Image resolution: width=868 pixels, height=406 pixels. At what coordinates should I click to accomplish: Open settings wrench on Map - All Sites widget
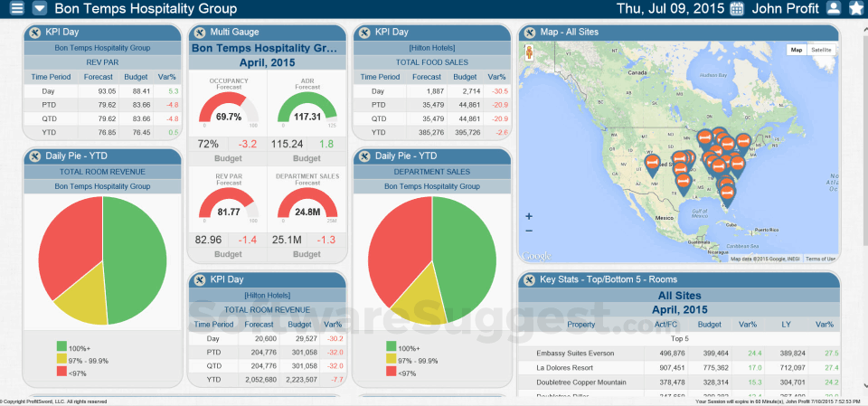coord(529,33)
